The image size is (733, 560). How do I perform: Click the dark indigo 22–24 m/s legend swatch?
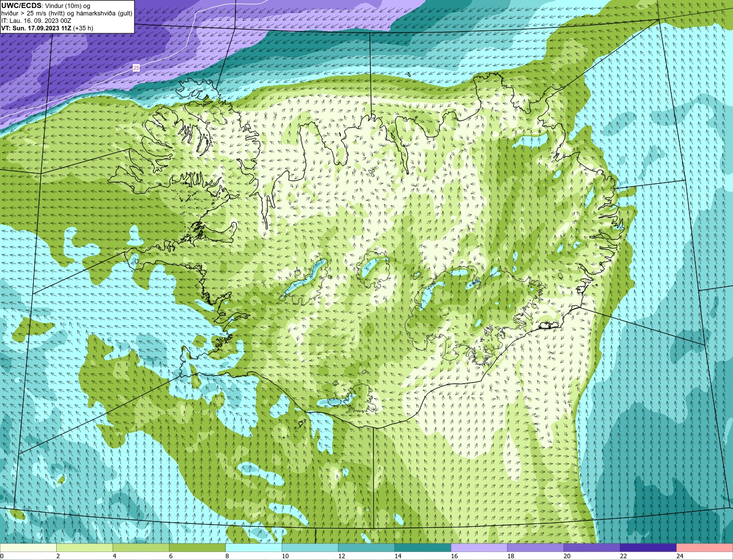649,547
